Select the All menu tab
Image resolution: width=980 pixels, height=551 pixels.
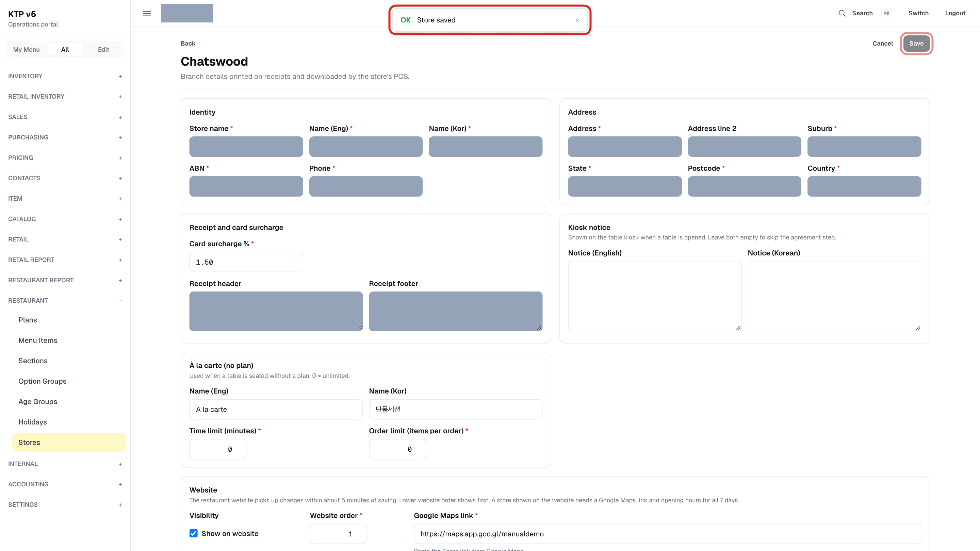(x=65, y=49)
